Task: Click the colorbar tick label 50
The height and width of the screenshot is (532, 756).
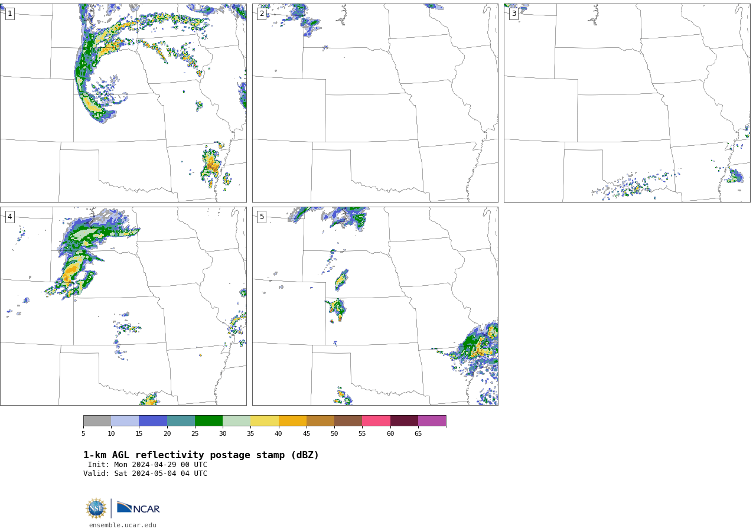Action: pos(334,433)
